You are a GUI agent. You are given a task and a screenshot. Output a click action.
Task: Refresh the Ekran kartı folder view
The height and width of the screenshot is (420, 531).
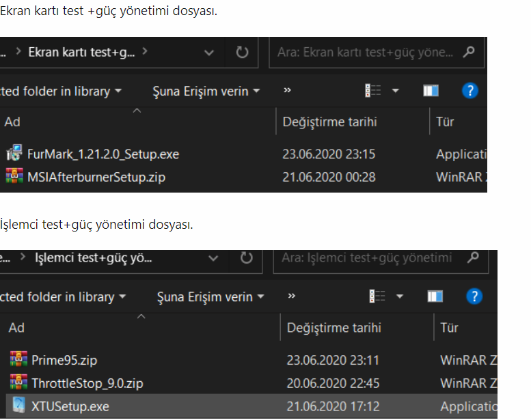242,53
